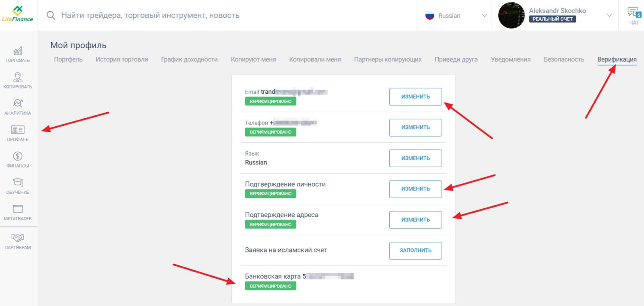This screenshot has width=644, height=306.
Task: Switch to the Безопасность tab
Action: tap(564, 60)
